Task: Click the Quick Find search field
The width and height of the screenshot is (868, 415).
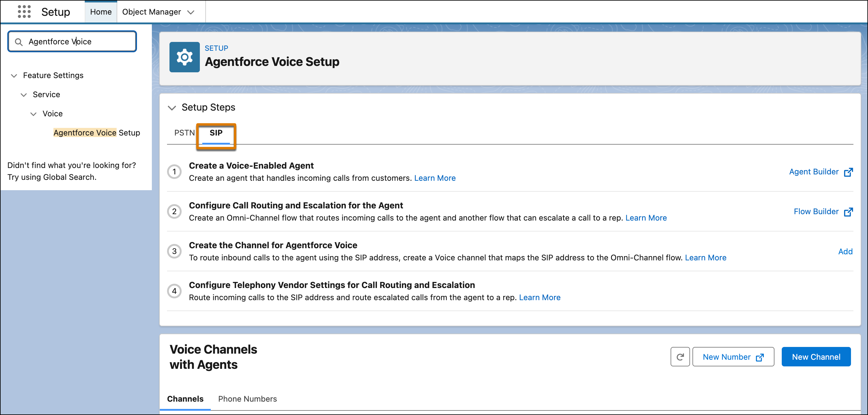Action: (x=72, y=41)
